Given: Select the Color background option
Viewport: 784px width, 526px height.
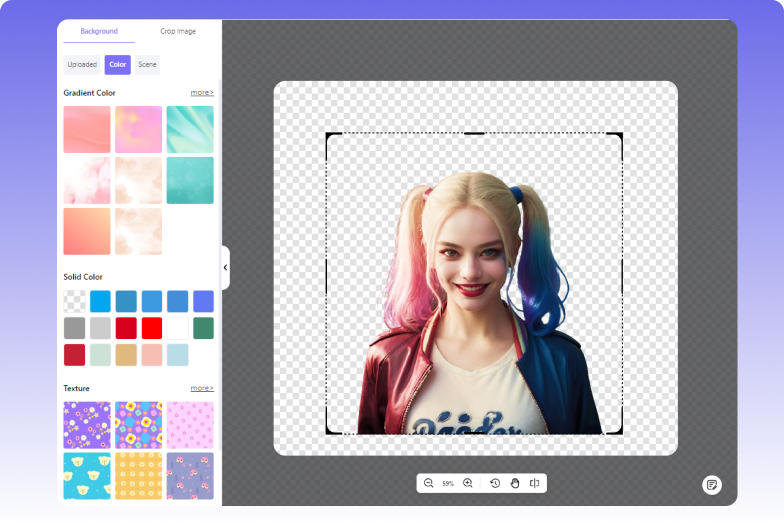Looking at the screenshot, I should [x=118, y=64].
